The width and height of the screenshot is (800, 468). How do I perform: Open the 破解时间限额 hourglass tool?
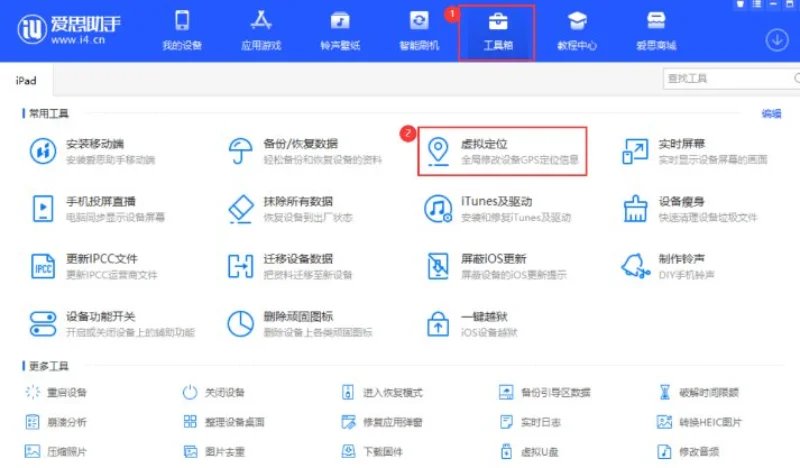[x=698, y=392]
